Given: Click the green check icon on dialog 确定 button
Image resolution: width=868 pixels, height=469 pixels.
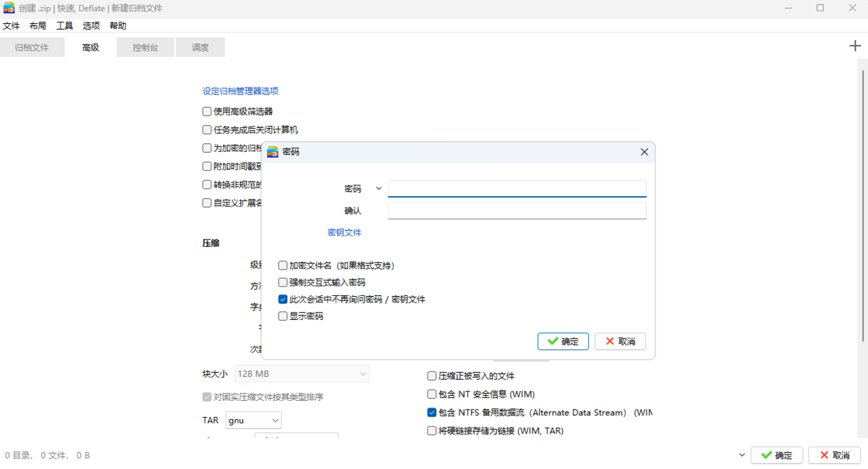Looking at the screenshot, I should pos(551,341).
